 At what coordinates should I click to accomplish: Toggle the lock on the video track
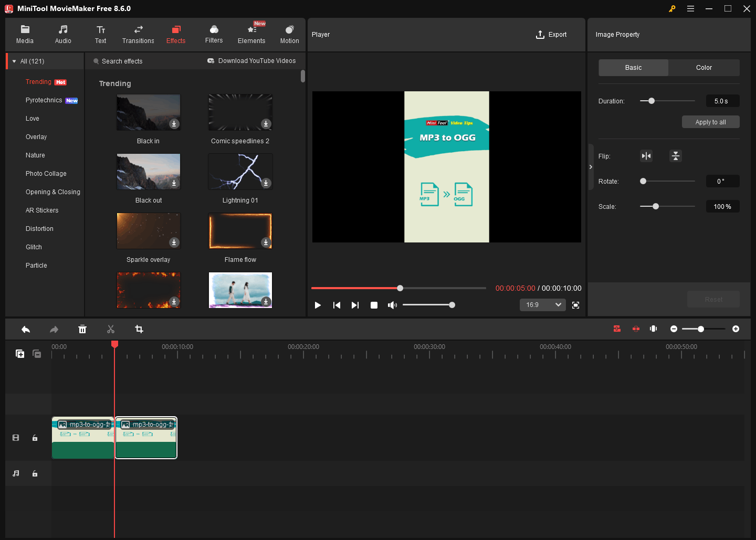35,437
